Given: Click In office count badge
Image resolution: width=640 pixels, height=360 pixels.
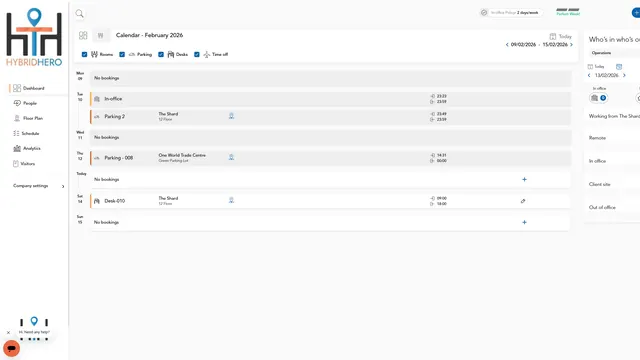Looking at the screenshot, I should pos(598,98).
